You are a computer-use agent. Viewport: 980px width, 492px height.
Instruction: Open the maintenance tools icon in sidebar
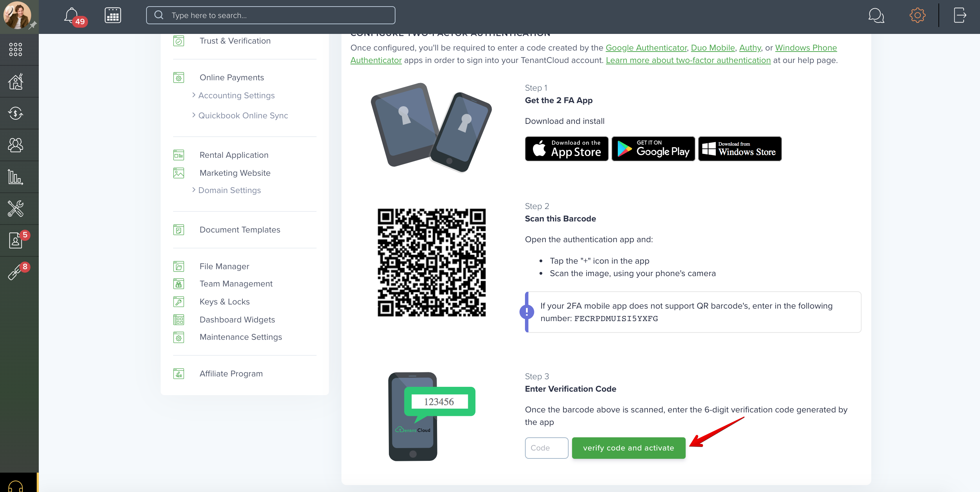[x=16, y=209]
